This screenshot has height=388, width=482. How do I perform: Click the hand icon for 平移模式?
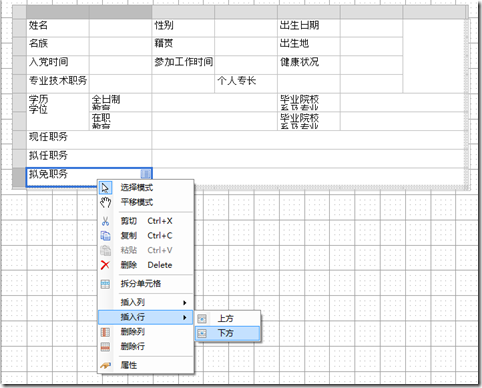(x=105, y=202)
